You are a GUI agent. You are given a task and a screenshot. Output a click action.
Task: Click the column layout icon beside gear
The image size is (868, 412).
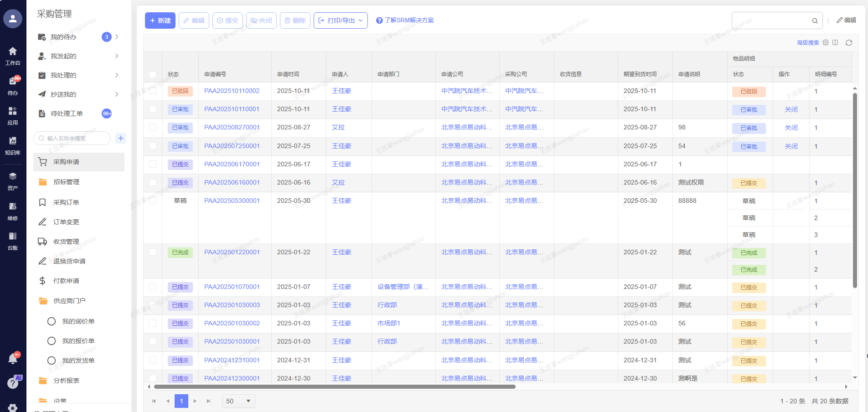coord(835,42)
